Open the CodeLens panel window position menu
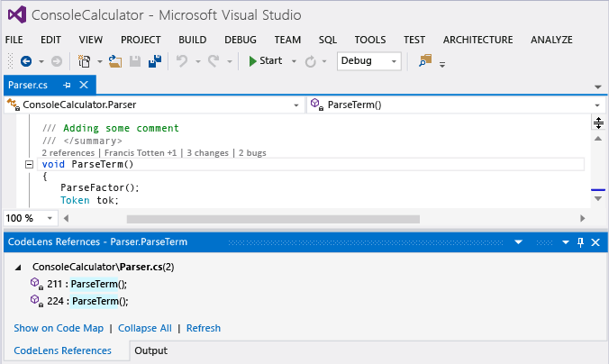 click(566, 242)
